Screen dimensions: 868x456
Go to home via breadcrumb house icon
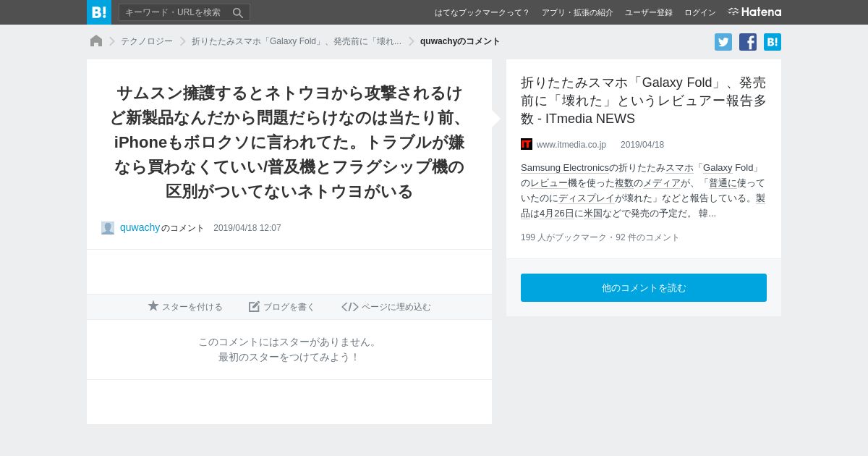tap(96, 41)
